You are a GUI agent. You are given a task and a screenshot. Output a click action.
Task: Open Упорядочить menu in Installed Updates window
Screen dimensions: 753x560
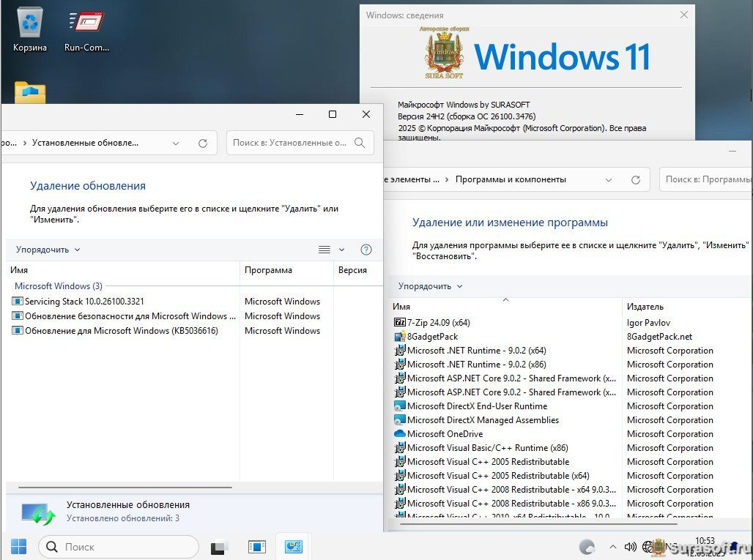coord(48,250)
